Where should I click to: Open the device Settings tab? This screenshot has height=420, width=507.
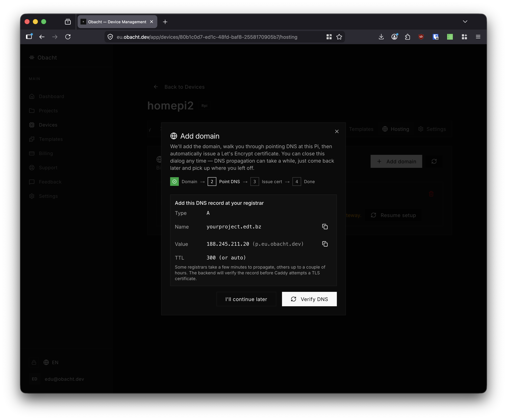tap(432, 129)
